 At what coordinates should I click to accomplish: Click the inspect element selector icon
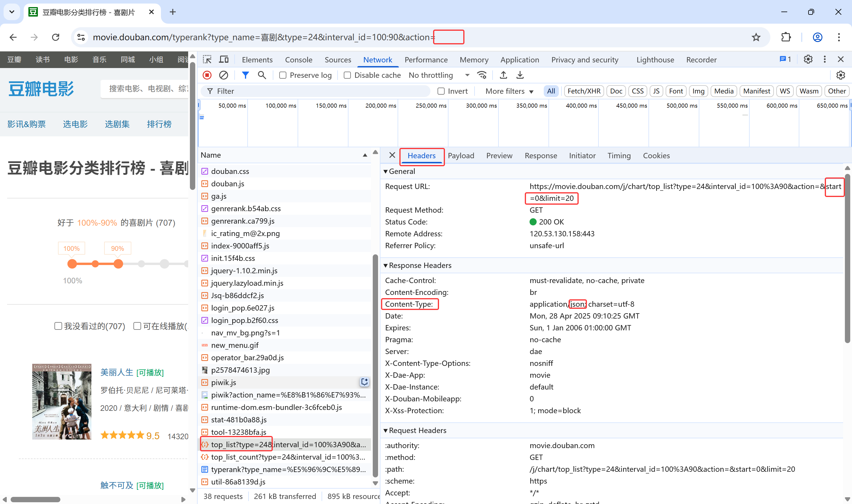click(x=207, y=59)
